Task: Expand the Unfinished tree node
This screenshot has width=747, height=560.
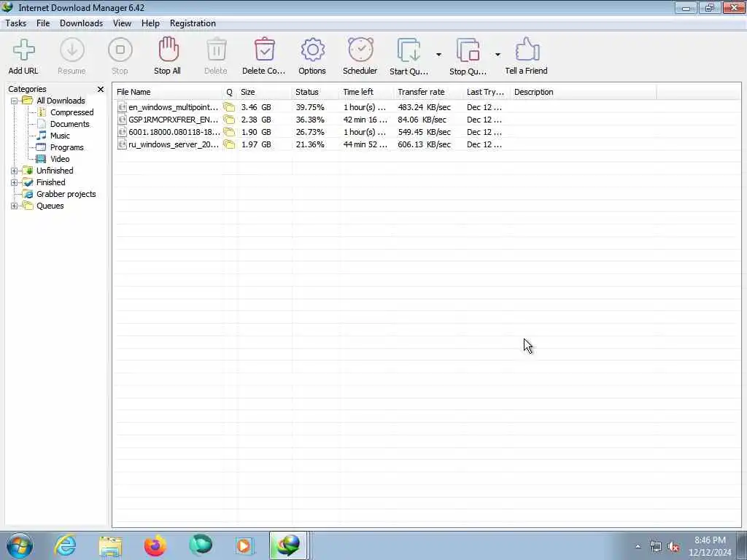Action: [15, 171]
